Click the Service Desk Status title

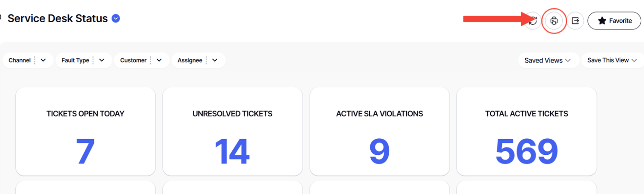[57, 18]
